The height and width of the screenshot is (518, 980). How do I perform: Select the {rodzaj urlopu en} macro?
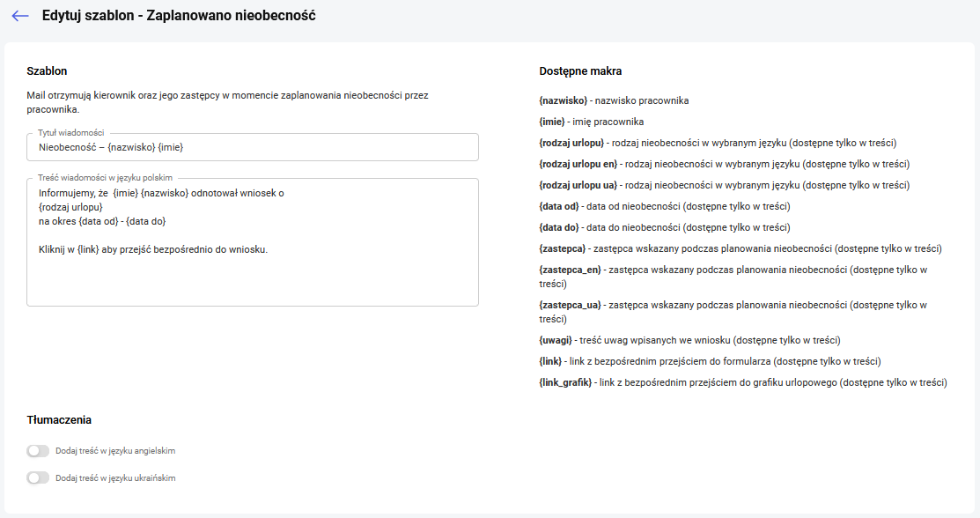[x=578, y=165]
